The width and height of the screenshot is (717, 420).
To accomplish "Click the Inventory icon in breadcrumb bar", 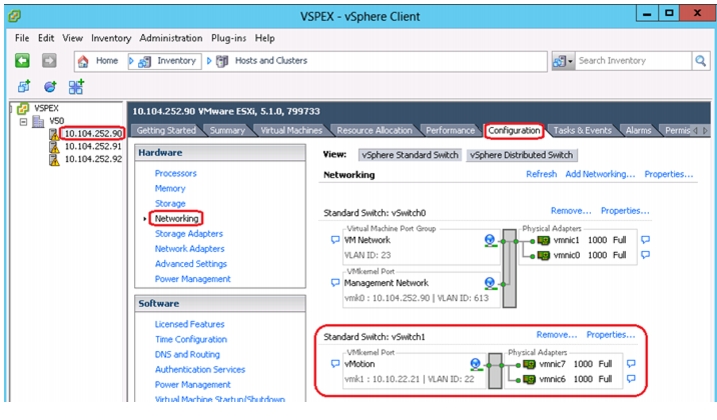I will pyautogui.click(x=144, y=61).
